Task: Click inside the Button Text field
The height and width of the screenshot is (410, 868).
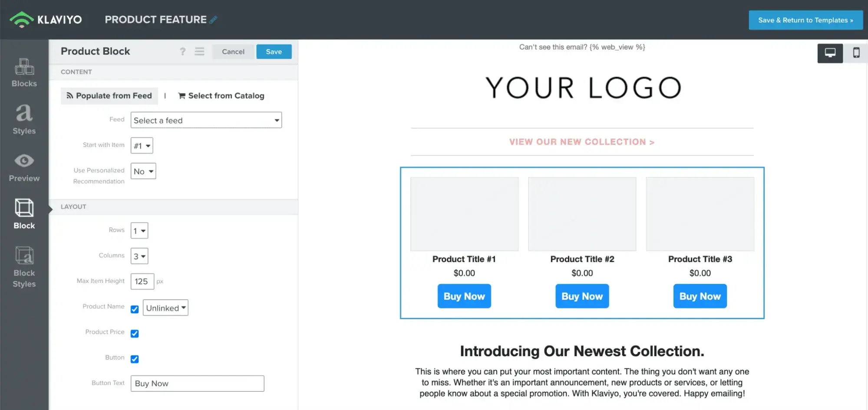Action: (x=197, y=383)
